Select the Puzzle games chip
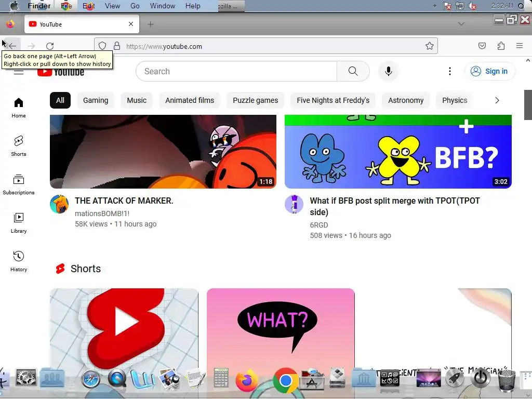The width and height of the screenshot is (532, 399). click(x=256, y=100)
